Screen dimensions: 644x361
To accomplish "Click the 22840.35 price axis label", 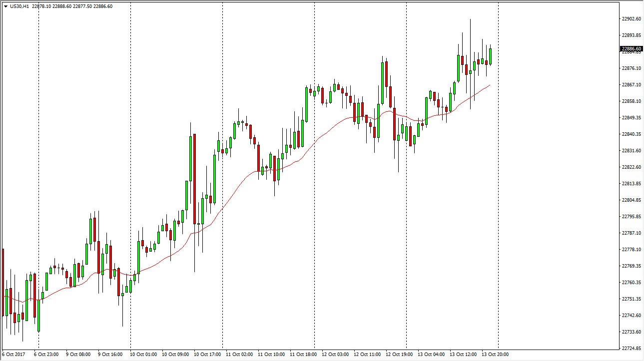I will pyautogui.click(x=631, y=134).
